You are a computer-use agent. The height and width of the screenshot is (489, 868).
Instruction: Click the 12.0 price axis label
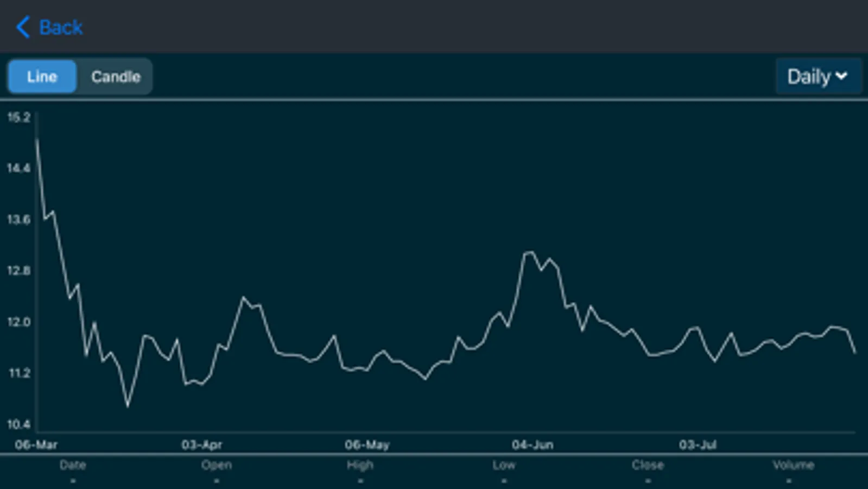[18, 322]
